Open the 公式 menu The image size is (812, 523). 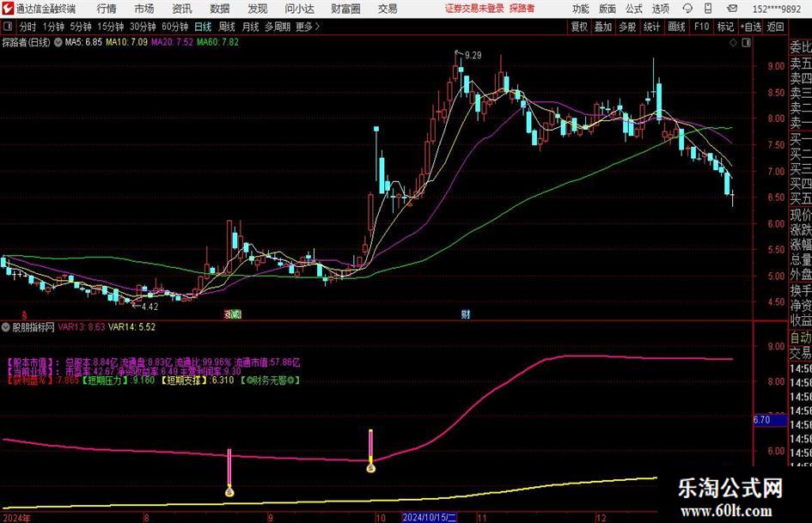[x=634, y=9]
